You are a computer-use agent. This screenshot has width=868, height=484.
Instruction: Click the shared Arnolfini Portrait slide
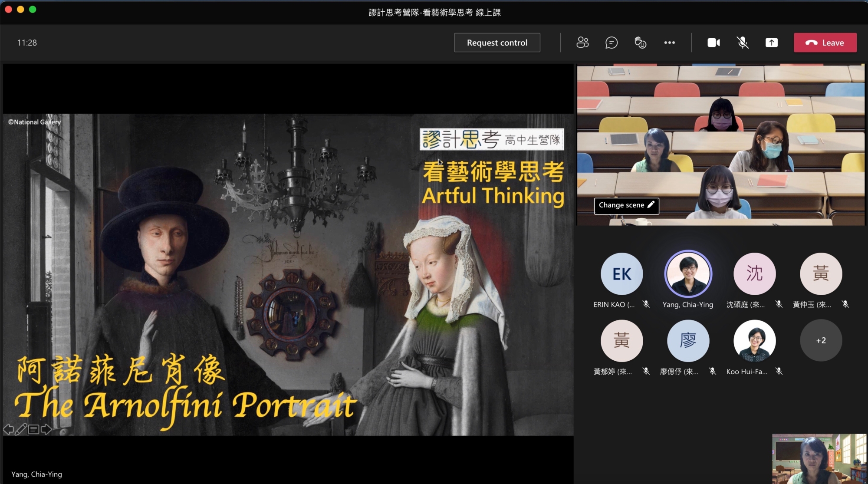click(288, 274)
